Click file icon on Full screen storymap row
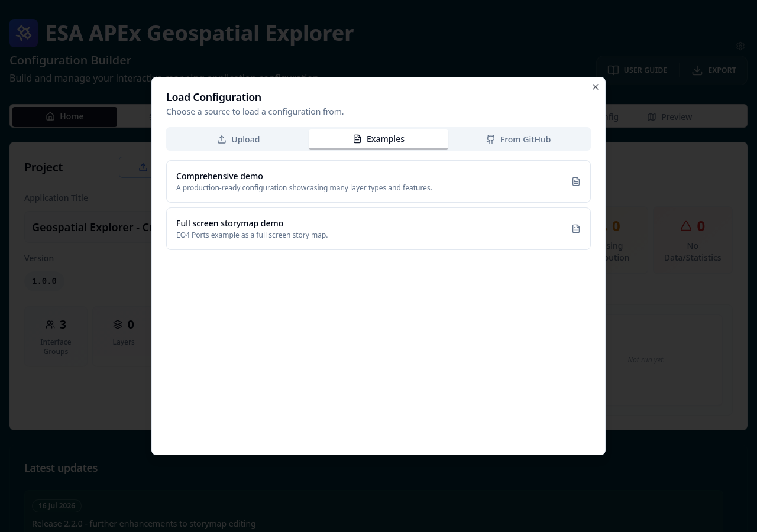The image size is (757, 532). 576,229
